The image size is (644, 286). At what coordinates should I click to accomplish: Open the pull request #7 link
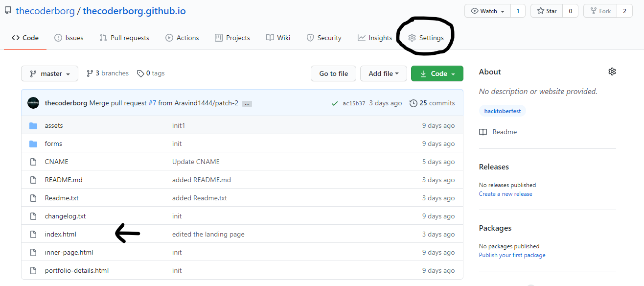click(152, 103)
